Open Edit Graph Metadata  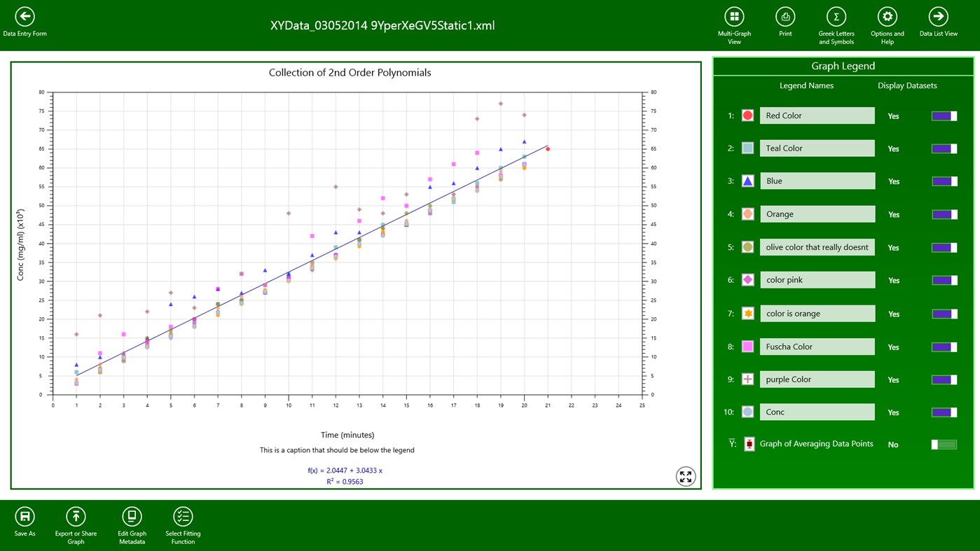132,517
